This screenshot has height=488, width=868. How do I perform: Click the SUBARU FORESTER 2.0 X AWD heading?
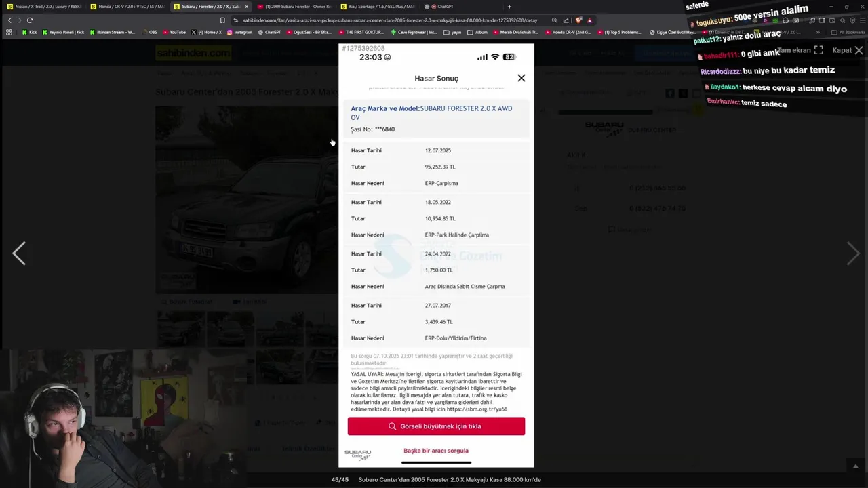point(431,113)
